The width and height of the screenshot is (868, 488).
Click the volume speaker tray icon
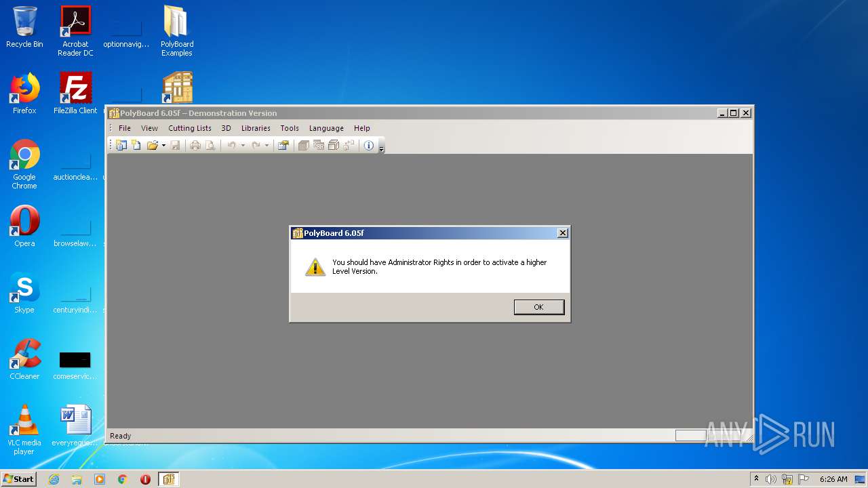point(771,479)
